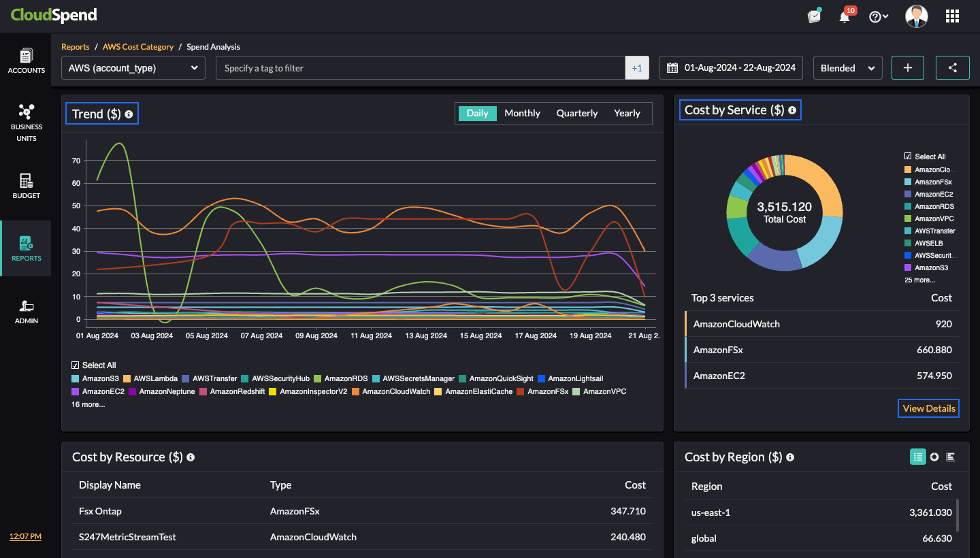The width and height of the screenshot is (980, 558).
Task: Navigate to AWS Cost Category breadcrumb
Action: click(x=138, y=47)
